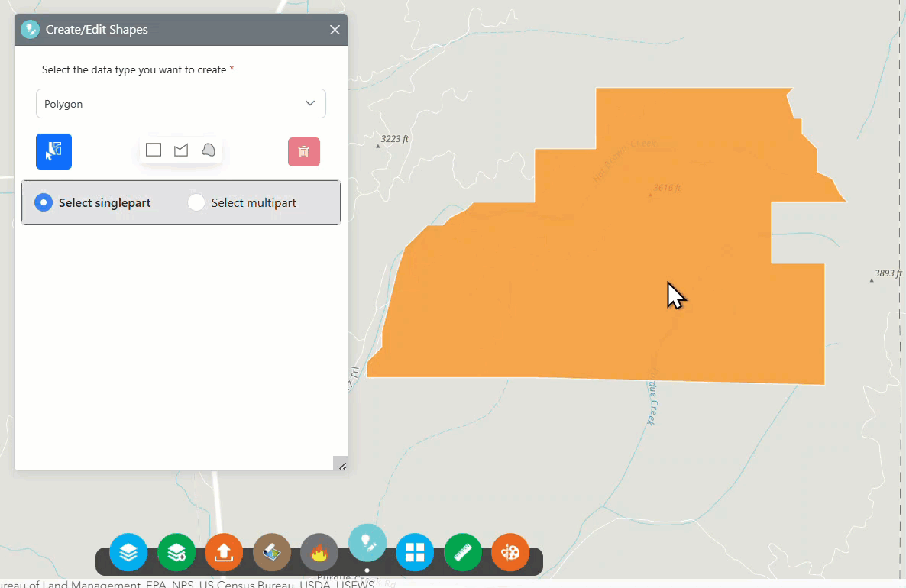Open the fire flame widget

coord(319,552)
